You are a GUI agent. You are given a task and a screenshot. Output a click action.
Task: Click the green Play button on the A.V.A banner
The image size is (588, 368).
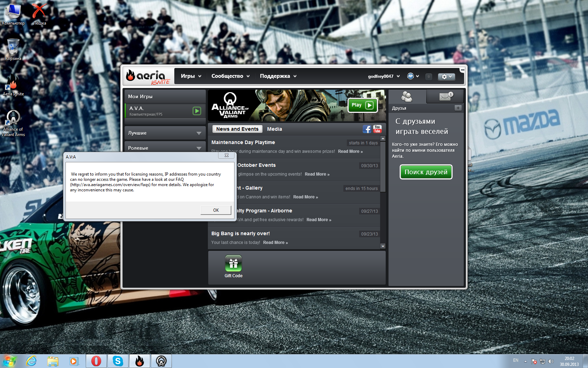363,105
